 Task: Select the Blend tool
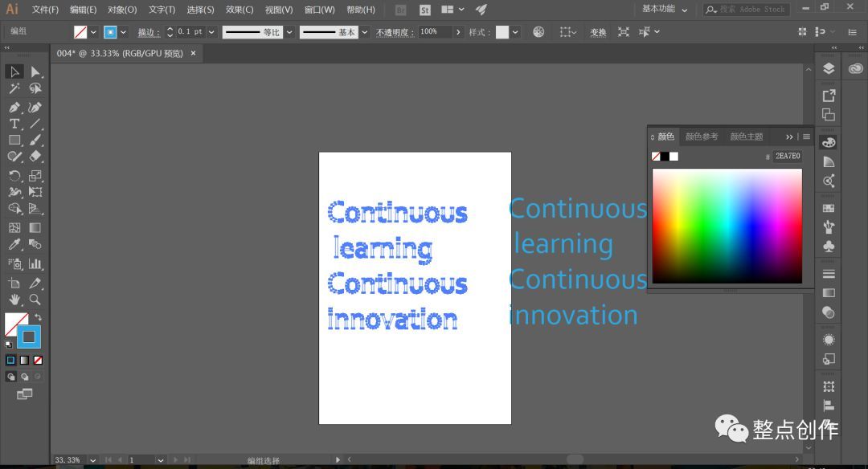(35, 244)
